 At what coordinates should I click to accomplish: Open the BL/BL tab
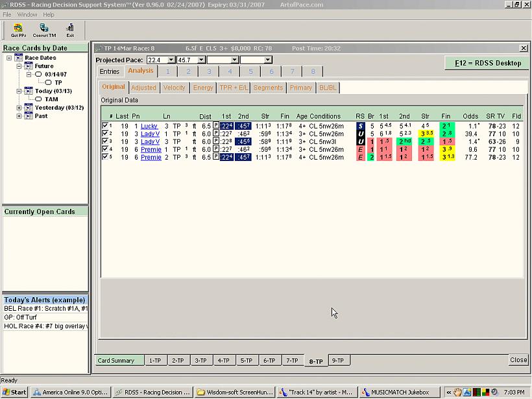click(x=328, y=88)
